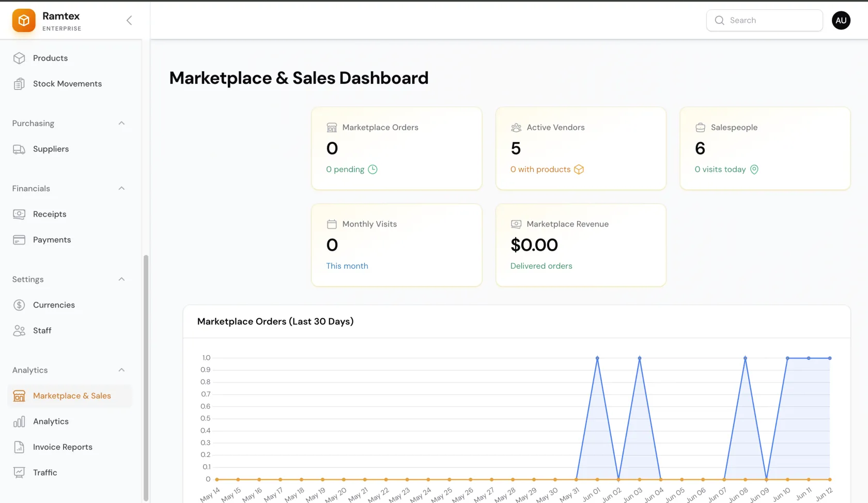868x503 pixels.
Task: Click the Invoice Reports document icon
Action: 19,447
